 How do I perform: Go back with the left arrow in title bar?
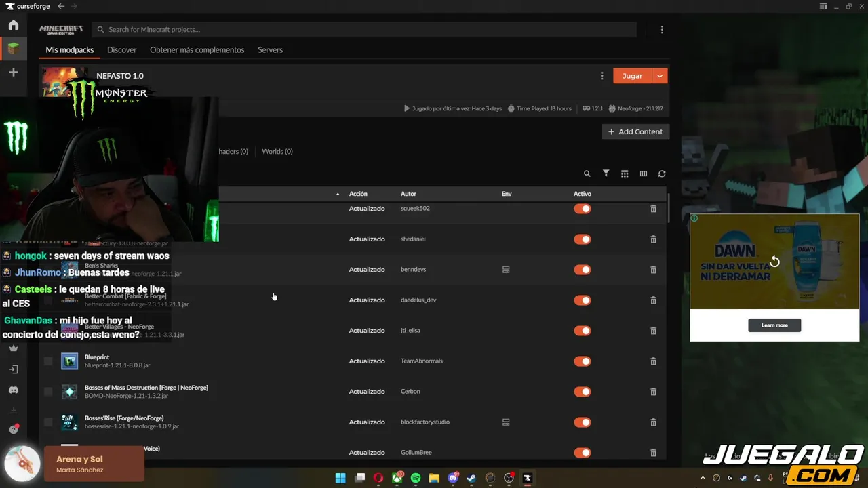coord(61,6)
